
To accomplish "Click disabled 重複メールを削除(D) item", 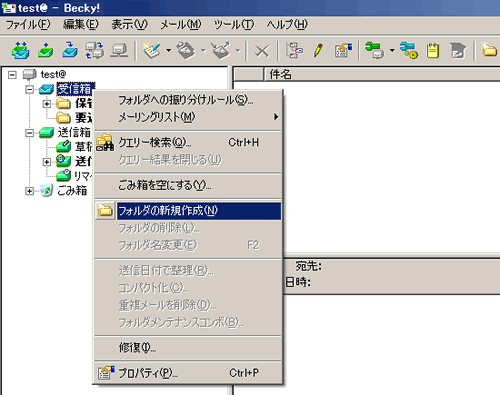I will 188,305.
